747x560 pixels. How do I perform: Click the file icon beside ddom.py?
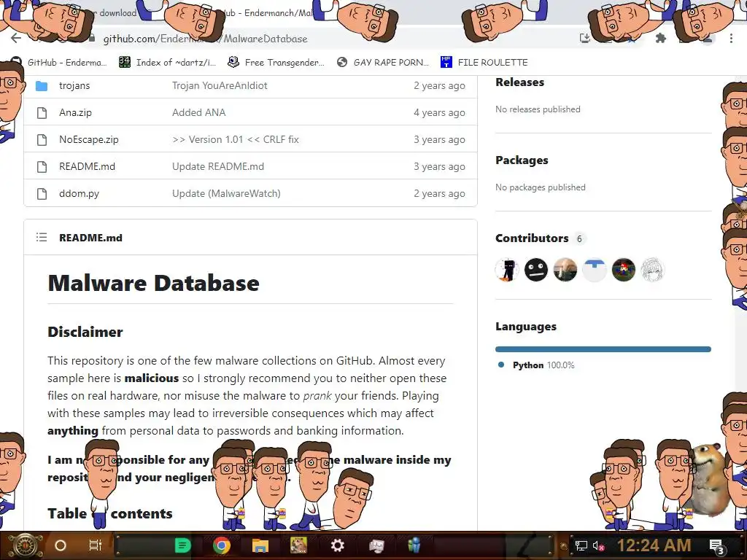tap(42, 193)
